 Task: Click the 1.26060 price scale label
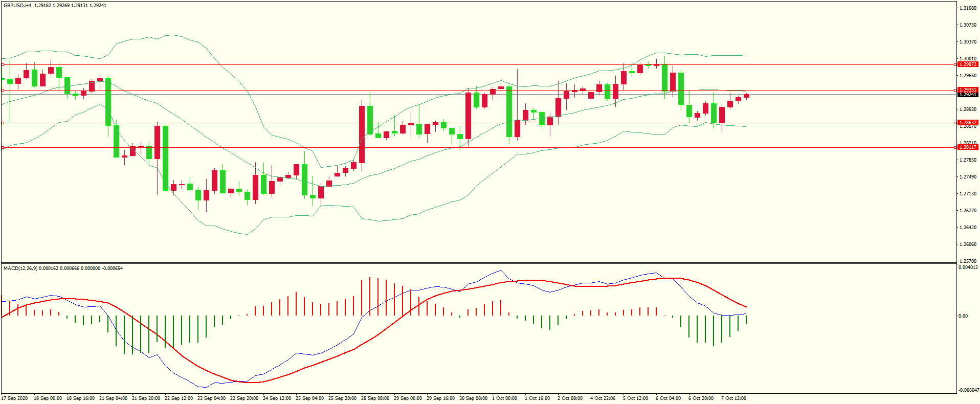coord(968,244)
